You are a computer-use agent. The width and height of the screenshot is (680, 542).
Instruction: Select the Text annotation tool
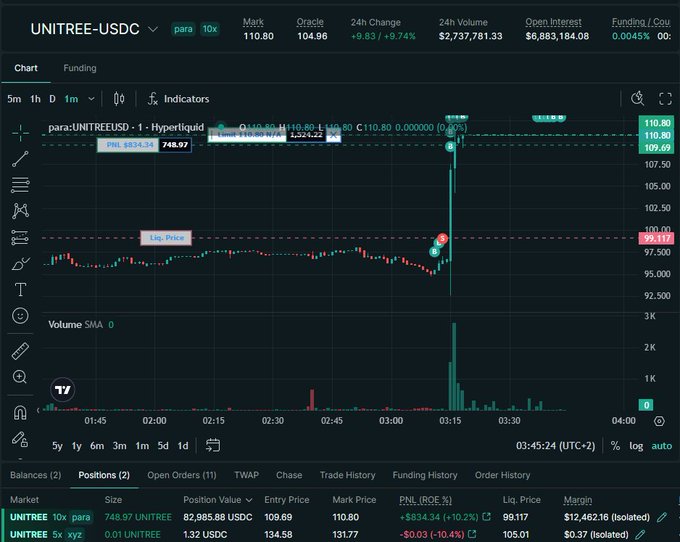tap(20, 289)
